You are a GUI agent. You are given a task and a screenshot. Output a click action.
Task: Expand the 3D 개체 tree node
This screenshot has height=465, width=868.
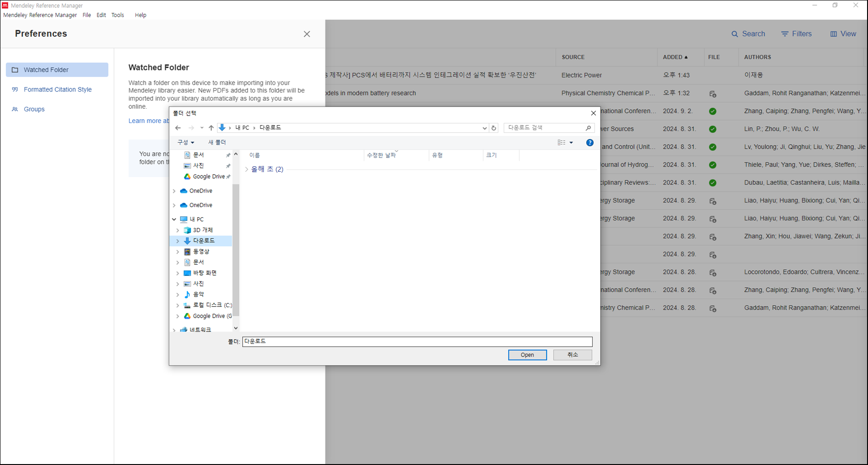tap(178, 230)
